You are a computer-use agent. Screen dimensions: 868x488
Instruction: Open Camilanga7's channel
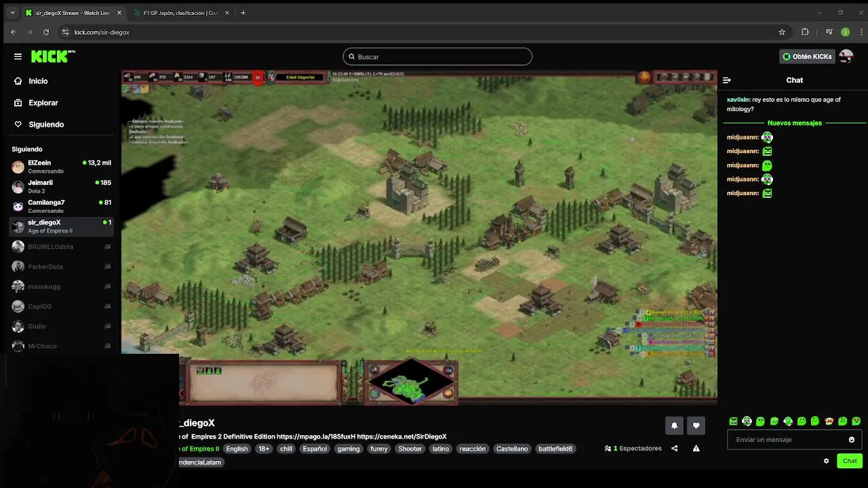[x=61, y=206]
